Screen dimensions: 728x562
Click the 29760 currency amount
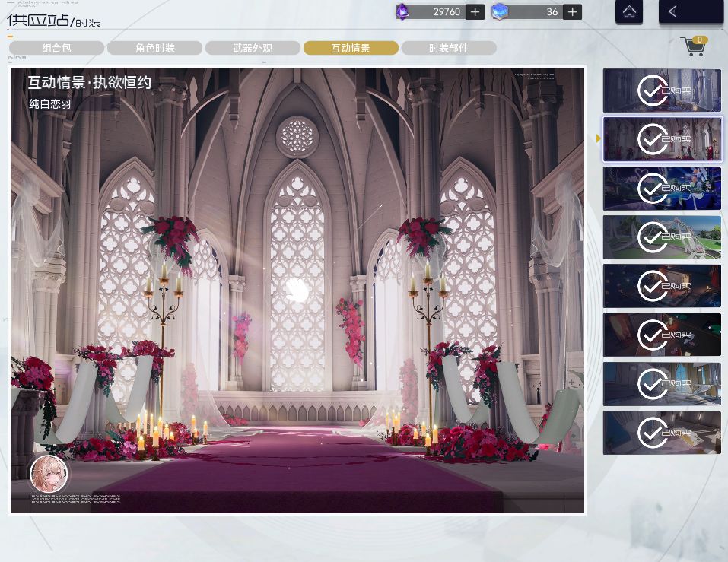(447, 12)
